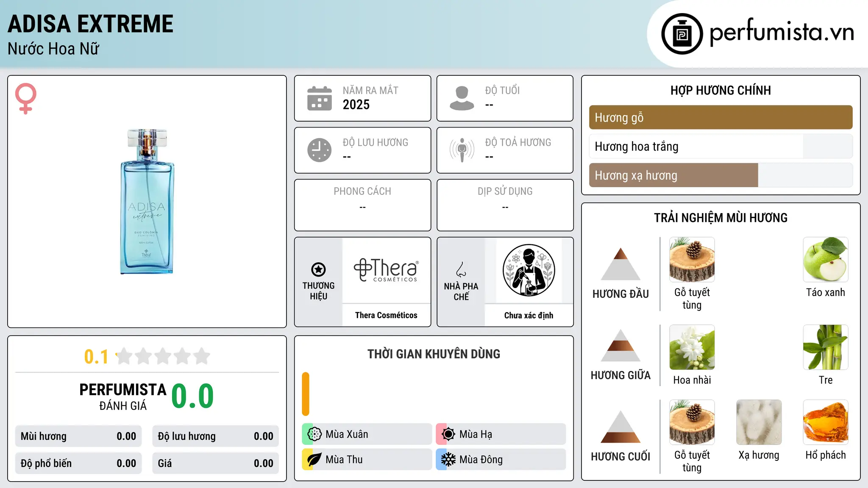Screen dimensions: 868x488
Task: Click the Hương cuối pyramid icon
Action: click(620, 427)
